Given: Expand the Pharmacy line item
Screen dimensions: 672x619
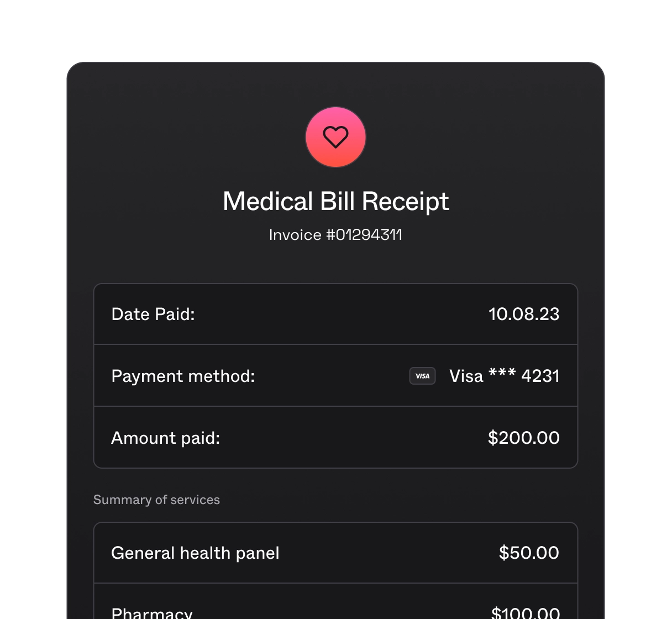Looking at the screenshot, I should [335, 608].
